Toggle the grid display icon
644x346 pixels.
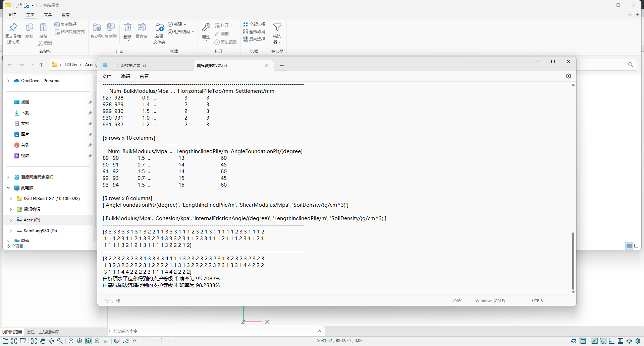[621, 341]
